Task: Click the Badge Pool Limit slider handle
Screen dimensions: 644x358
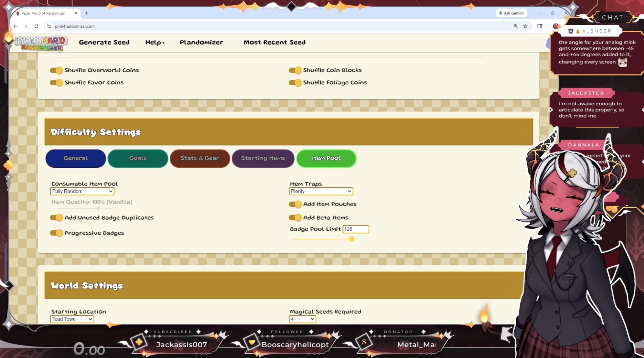Action: coord(352,239)
